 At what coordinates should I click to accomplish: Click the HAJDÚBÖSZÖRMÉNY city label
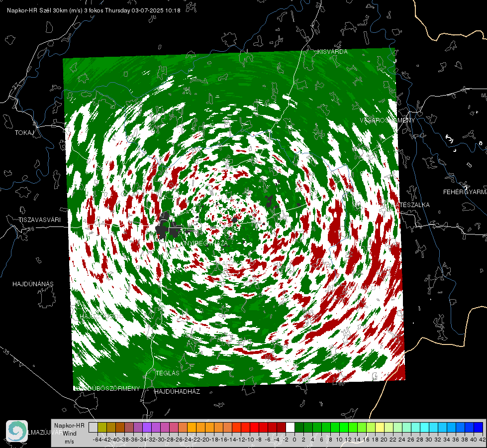(x=107, y=389)
